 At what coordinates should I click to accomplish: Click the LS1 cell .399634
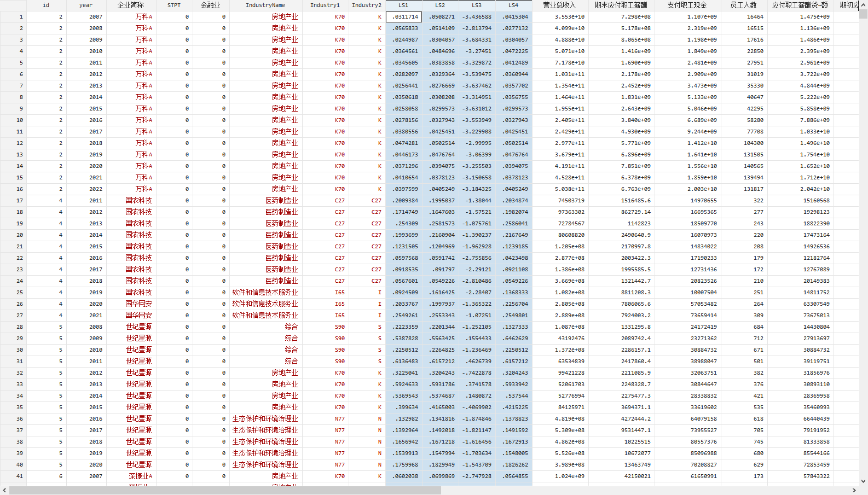point(403,407)
